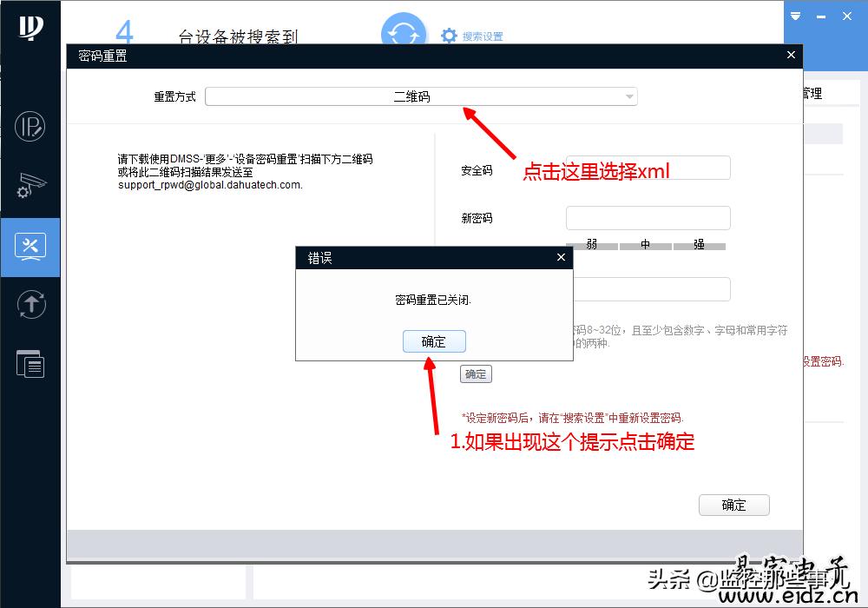Viewport: 868px width, 608px height.
Task: Click the password strength indicator bar
Action: click(646, 246)
